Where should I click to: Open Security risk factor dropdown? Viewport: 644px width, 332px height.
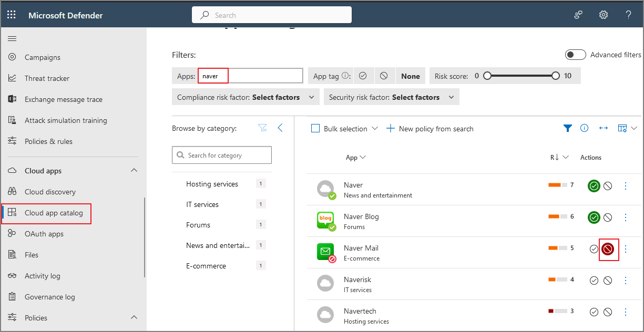click(392, 97)
